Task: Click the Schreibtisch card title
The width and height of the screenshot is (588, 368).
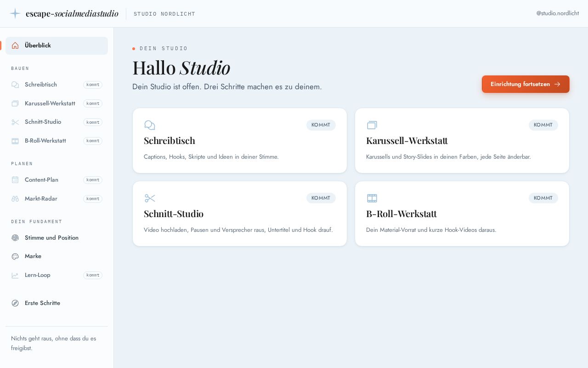Action: tap(170, 140)
